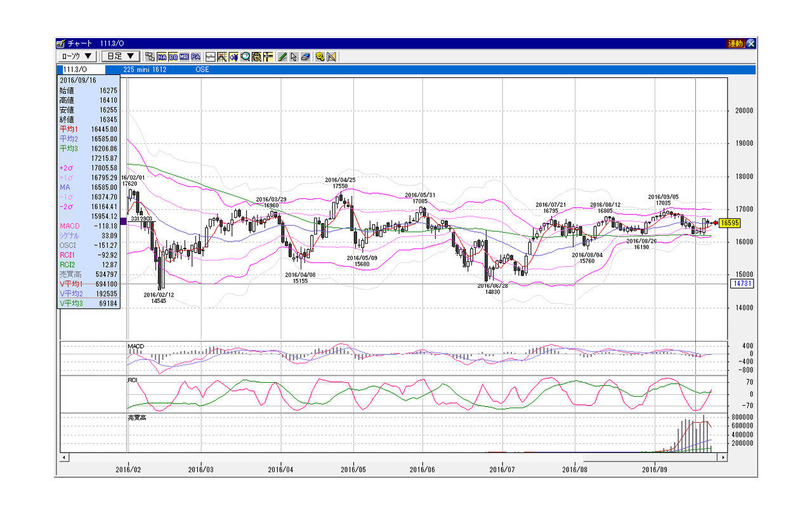The width and height of the screenshot is (812, 514).
Task: Open the 日足 timeframe dropdown
Action: point(121,56)
